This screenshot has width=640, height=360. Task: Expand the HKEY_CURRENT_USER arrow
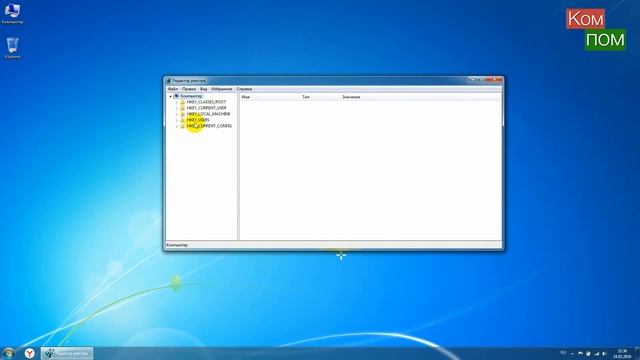click(x=177, y=108)
